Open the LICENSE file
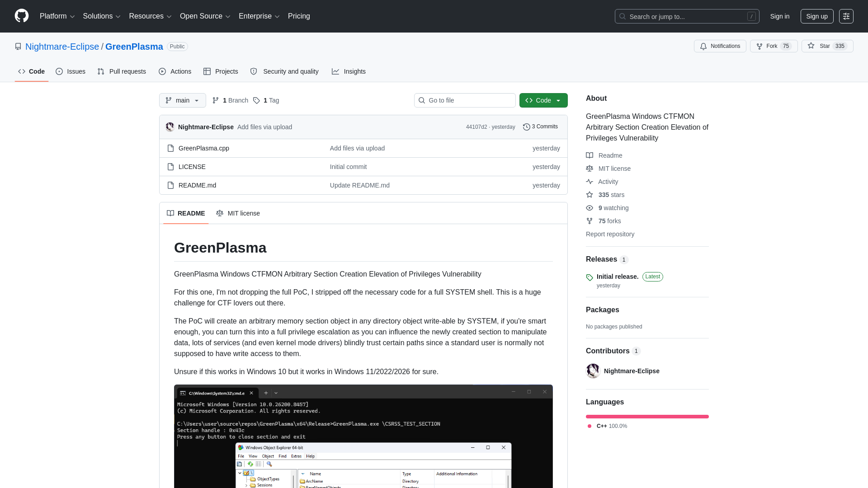Image resolution: width=868 pixels, height=488 pixels. pyautogui.click(x=192, y=167)
